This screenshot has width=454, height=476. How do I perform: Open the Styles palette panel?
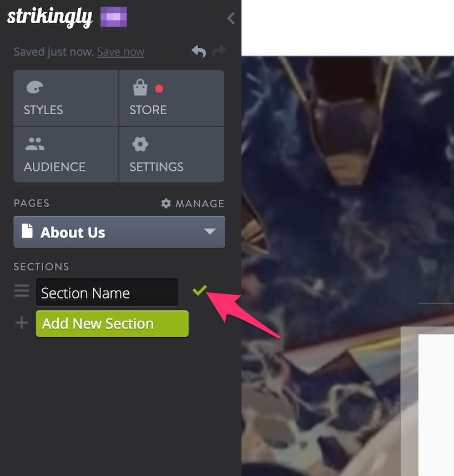click(66, 98)
